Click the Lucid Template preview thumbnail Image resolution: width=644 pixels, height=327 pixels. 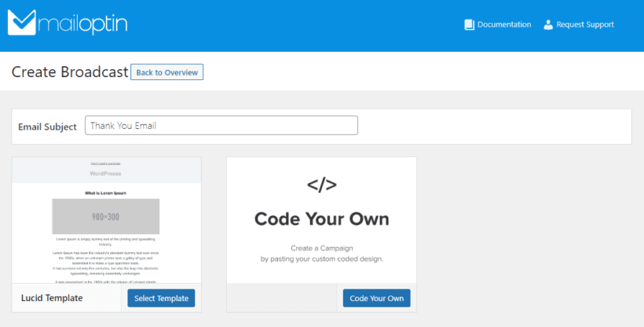point(106,220)
